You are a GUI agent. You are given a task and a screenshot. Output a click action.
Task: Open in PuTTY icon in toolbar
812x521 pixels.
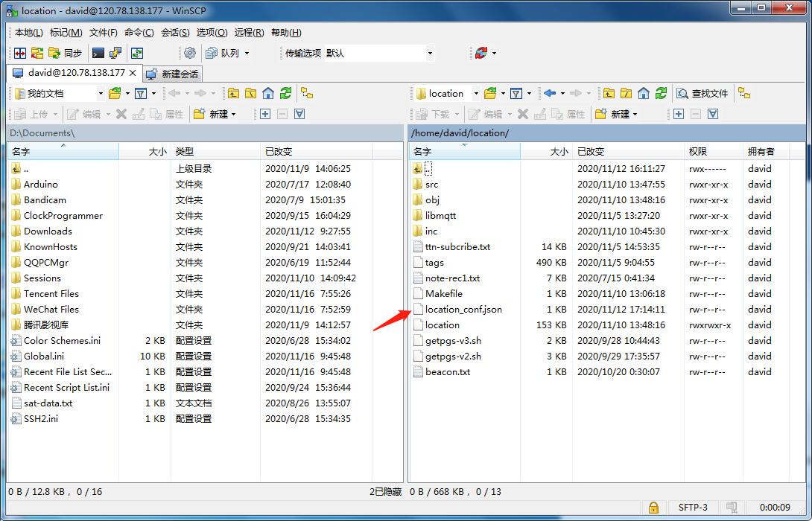tap(115, 53)
